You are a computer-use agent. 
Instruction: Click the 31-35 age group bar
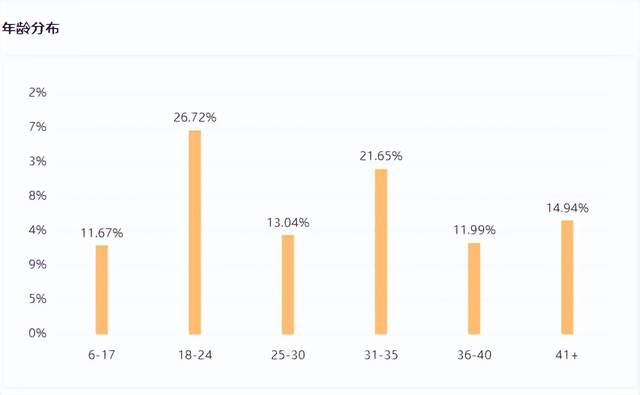381,252
